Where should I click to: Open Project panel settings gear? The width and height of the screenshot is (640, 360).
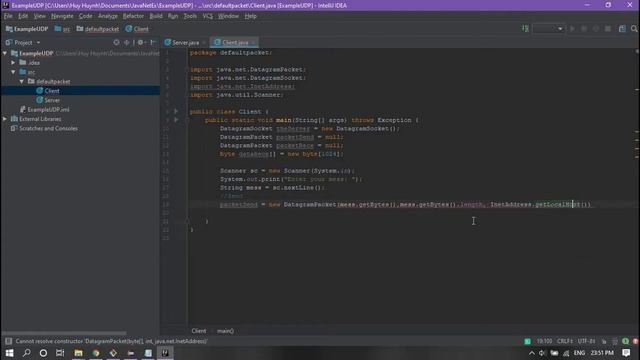point(140,42)
